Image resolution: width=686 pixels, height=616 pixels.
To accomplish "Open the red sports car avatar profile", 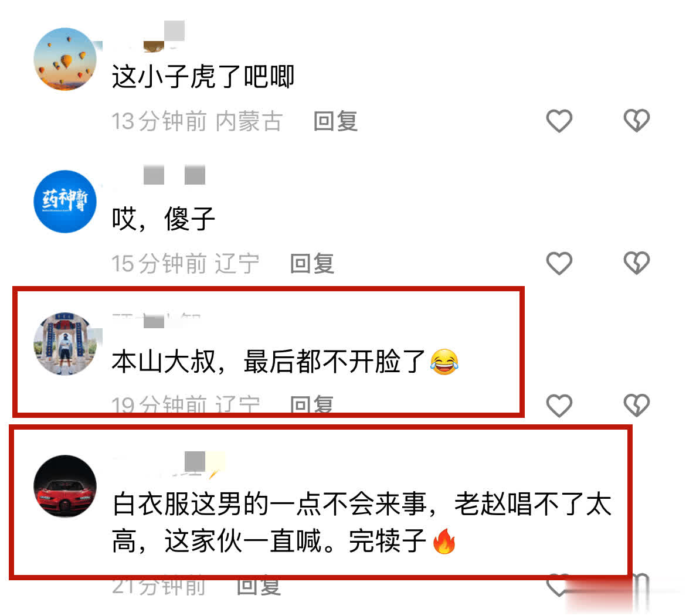I will click(65, 486).
